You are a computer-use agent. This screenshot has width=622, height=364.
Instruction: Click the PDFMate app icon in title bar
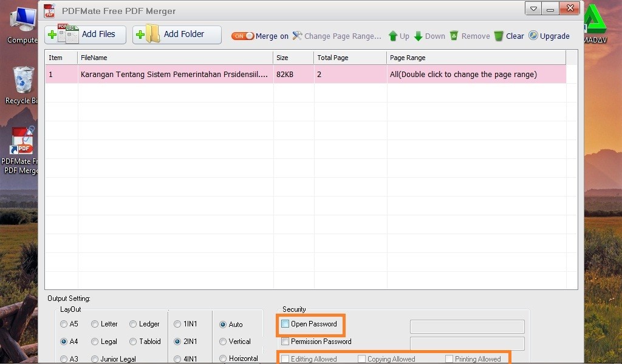(x=49, y=11)
